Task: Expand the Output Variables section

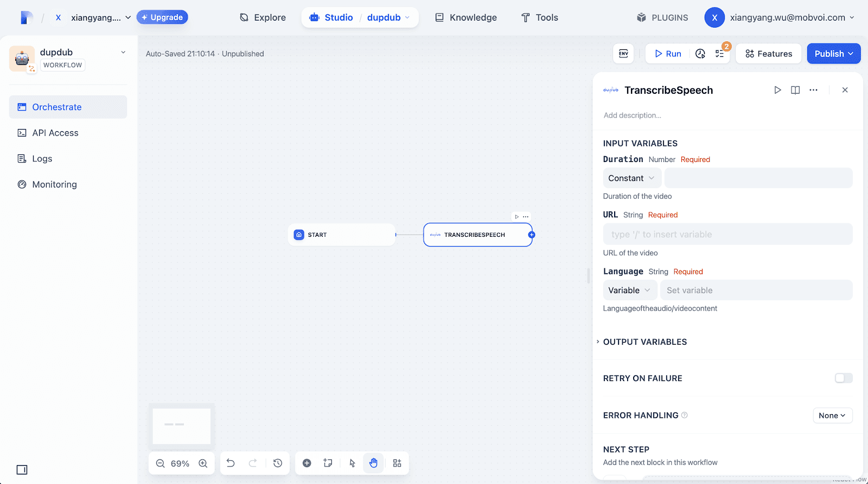Action: point(644,342)
